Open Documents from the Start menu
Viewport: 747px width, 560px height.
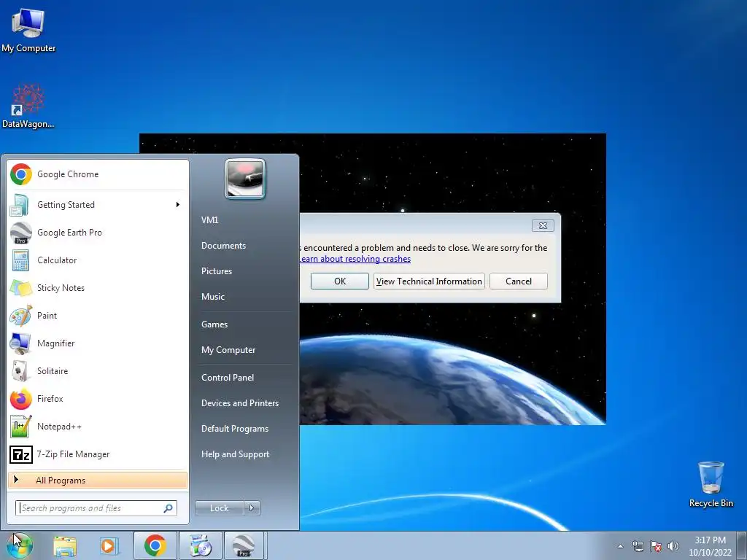(223, 246)
